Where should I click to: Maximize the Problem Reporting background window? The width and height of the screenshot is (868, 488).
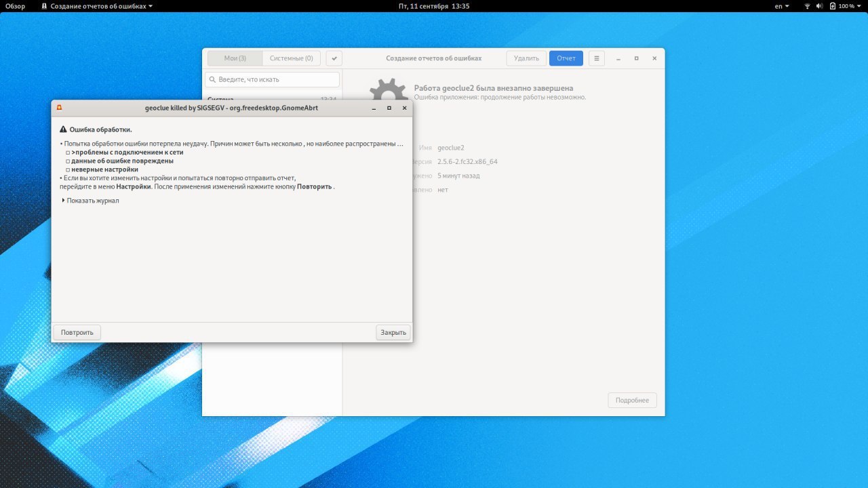(636, 58)
